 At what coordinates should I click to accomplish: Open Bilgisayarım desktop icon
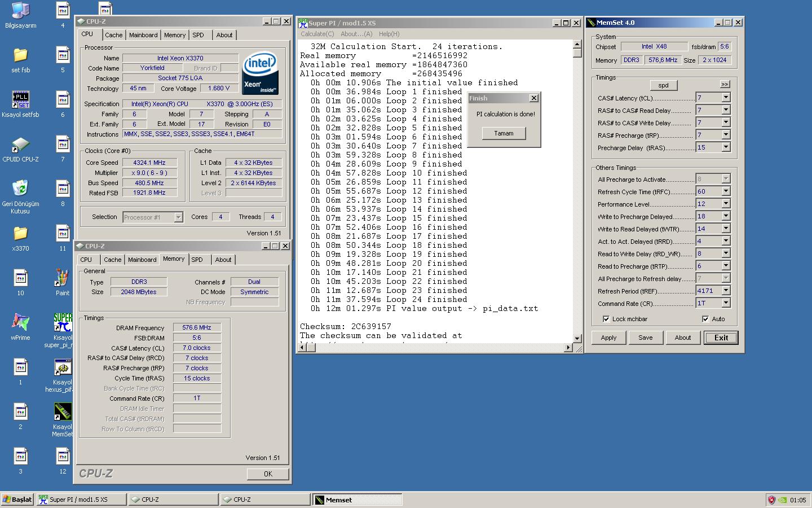tap(20, 15)
